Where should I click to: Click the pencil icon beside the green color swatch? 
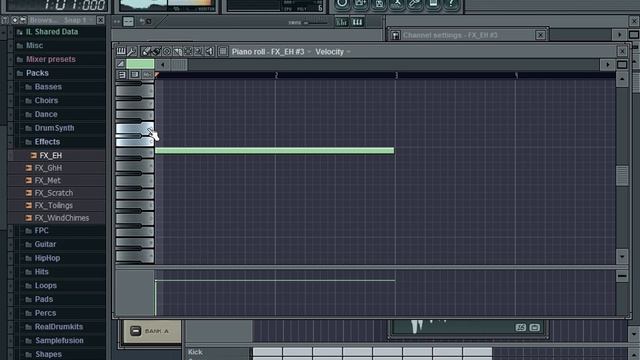pyautogui.click(x=120, y=64)
